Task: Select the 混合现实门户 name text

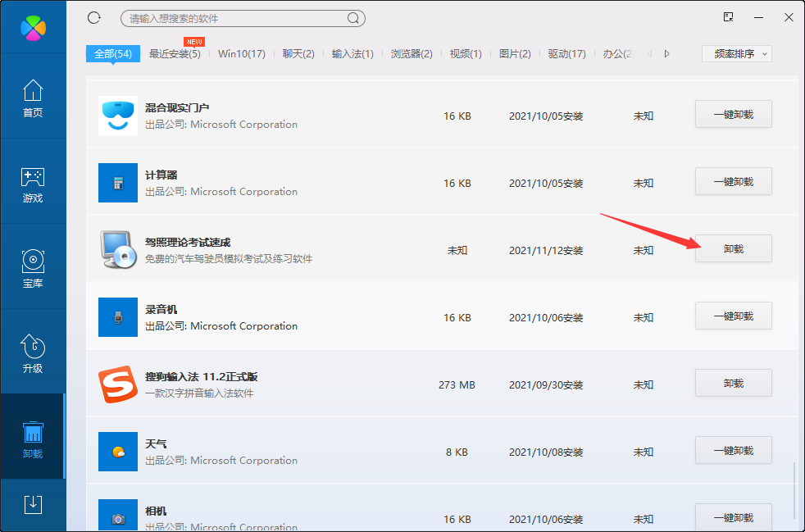Action: click(x=176, y=108)
